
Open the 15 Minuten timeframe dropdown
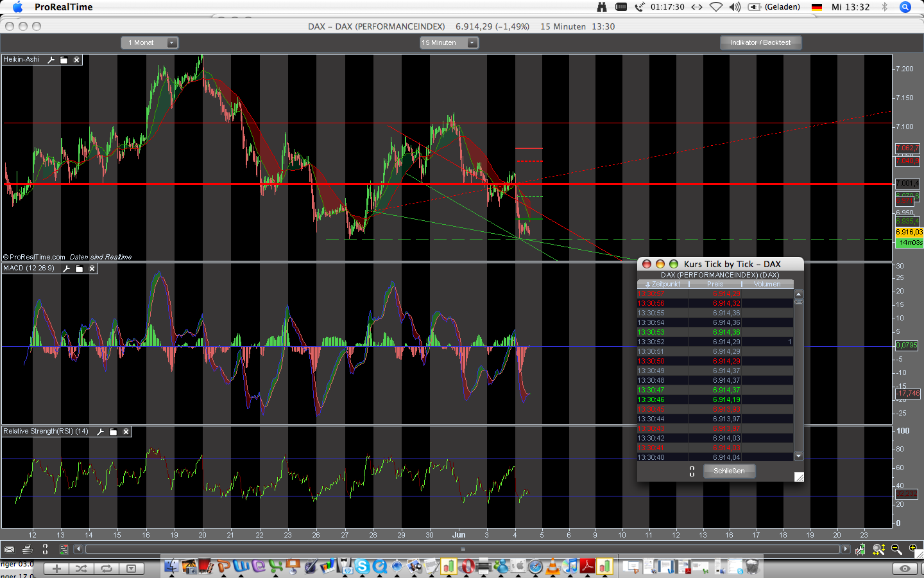click(x=449, y=42)
